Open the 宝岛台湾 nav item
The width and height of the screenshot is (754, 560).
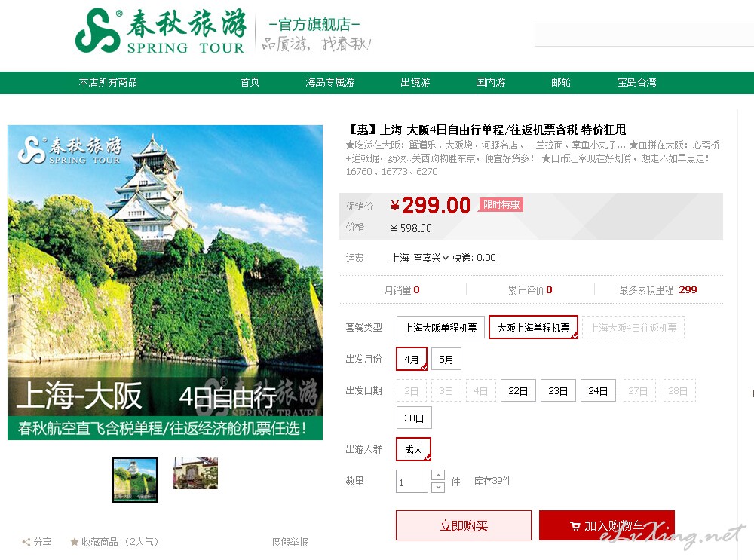point(636,82)
